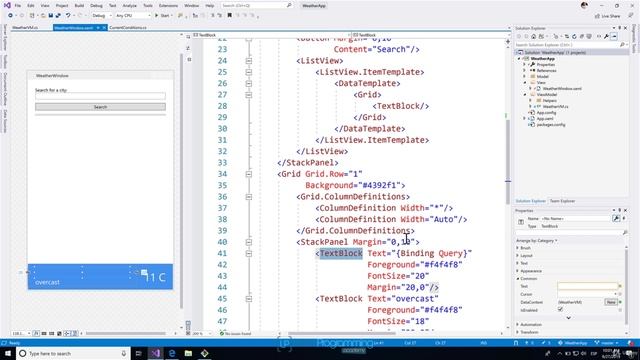Screen dimensions: 640x360
Task: Collapse the TextBlock at line 41
Action: point(249,253)
